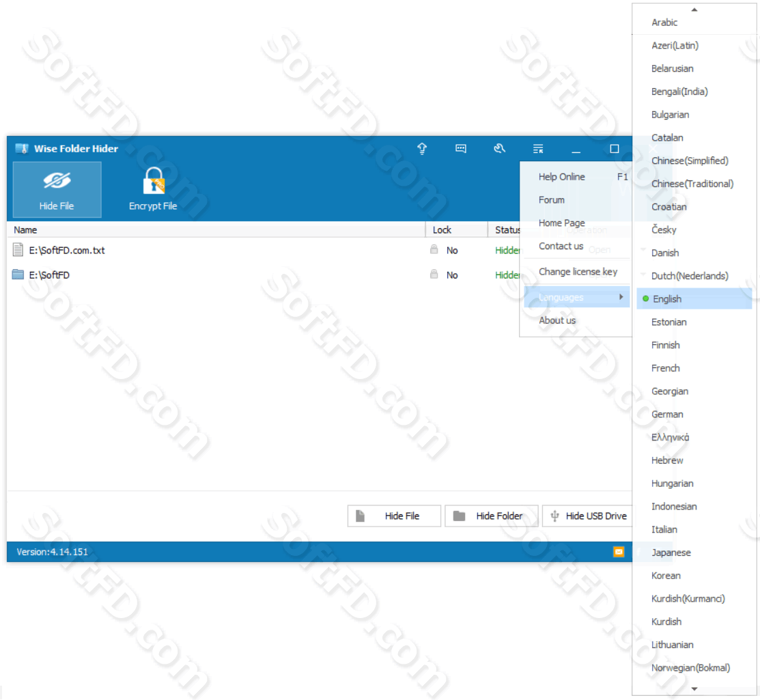Select Danish language option

coord(694,253)
